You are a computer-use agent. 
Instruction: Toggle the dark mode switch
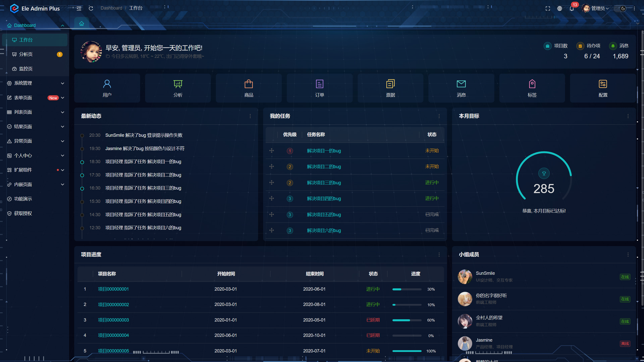pos(620,9)
